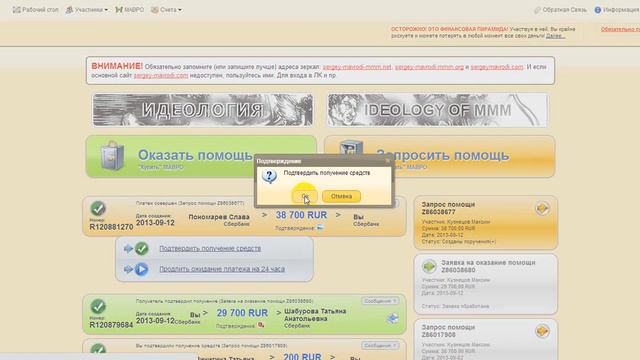Click the Запросить помощь yellow button
Image resolution: width=640 pixels, height=360 pixels.
[x=440, y=157]
